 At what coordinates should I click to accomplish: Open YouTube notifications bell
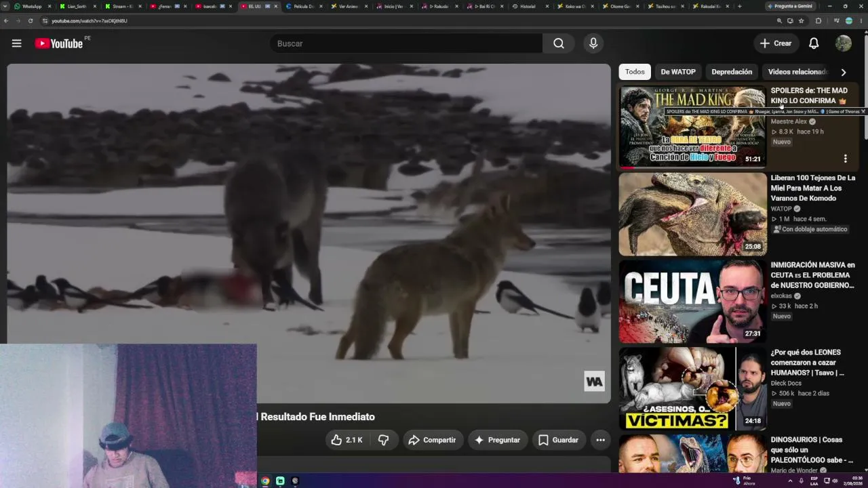click(x=814, y=43)
